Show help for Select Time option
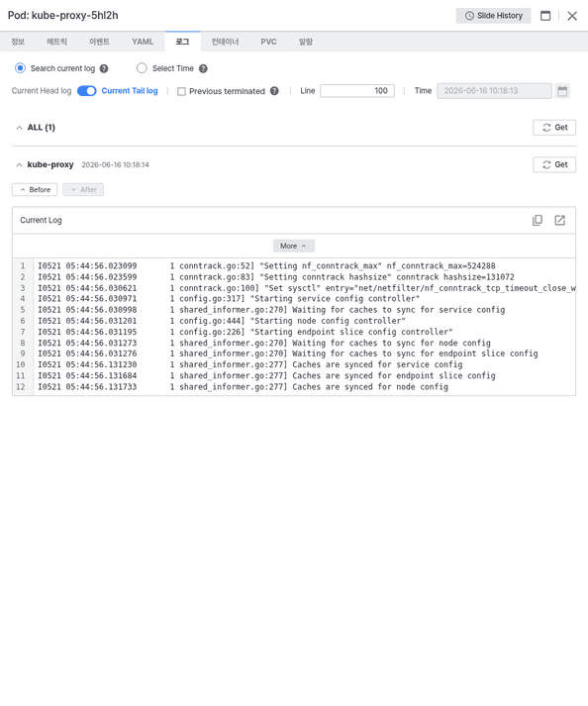The image size is (588, 706). (203, 68)
